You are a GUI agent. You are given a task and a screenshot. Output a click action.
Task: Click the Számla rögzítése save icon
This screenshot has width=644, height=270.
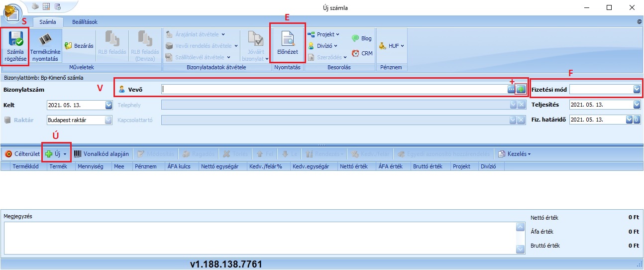click(x=16, y=40)
